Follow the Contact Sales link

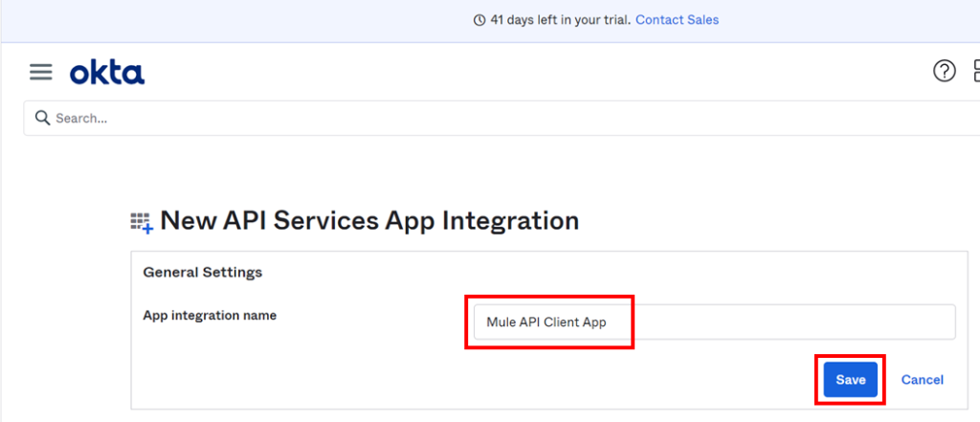tap(677, 20)
